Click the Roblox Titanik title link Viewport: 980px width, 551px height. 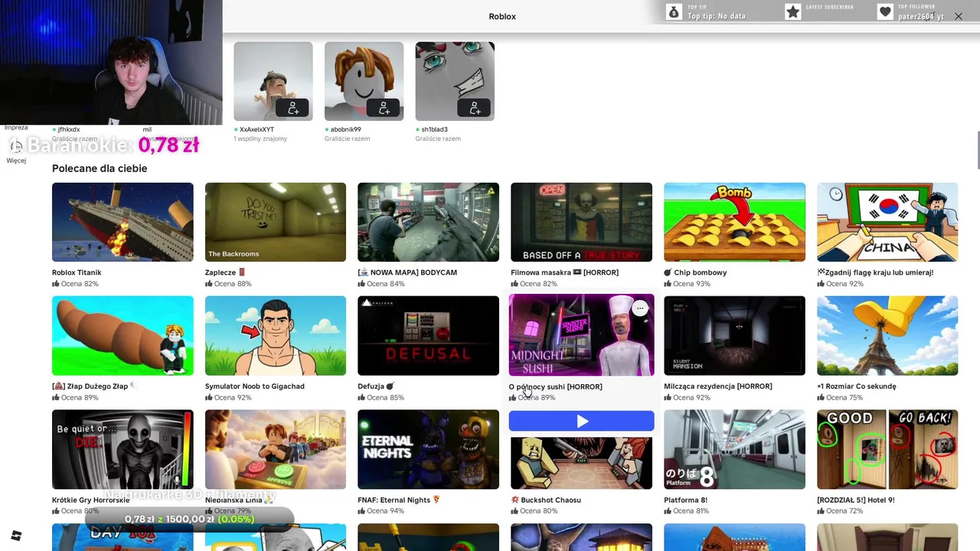(x=77, y=272)
